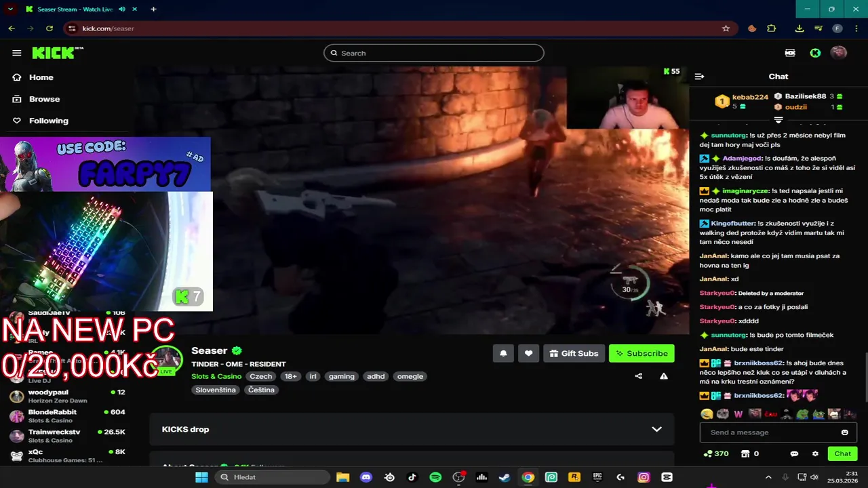The width and height of the screenshot is (868, 488).
Task: Open Chrome three-dot menu
Action: [856, 28]
